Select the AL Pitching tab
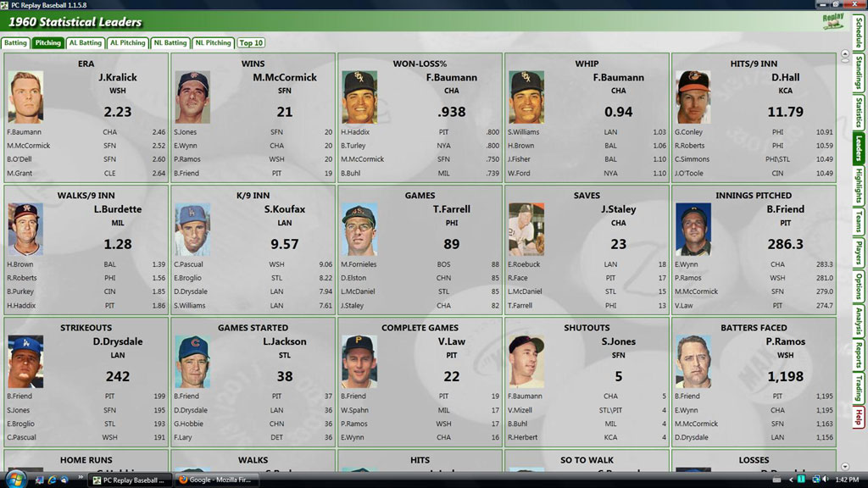The width and height of the screenshot is (868, 488). [x=127, y=43]
